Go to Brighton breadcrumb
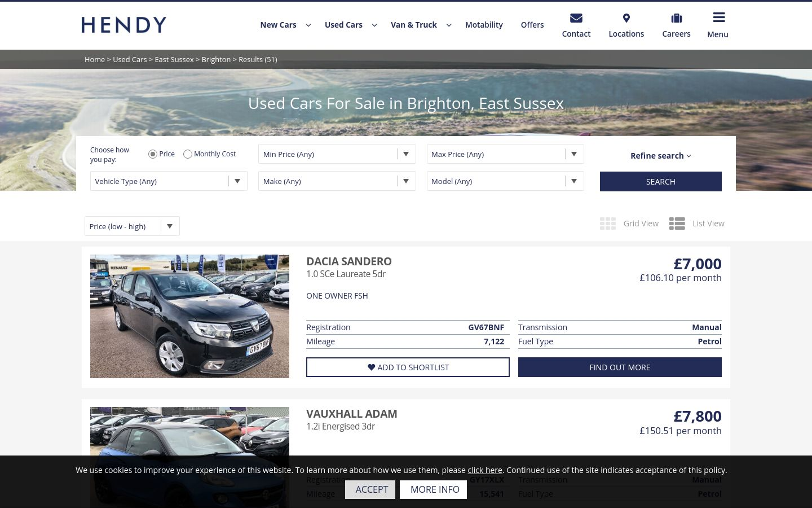Viewport: 812px width, 508px height. point(216,59)
